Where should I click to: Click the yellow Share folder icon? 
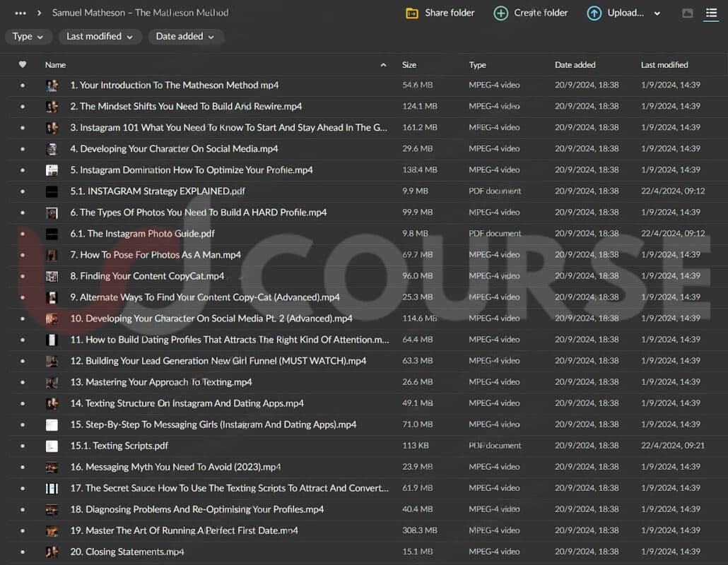click(x=412, y=13)
